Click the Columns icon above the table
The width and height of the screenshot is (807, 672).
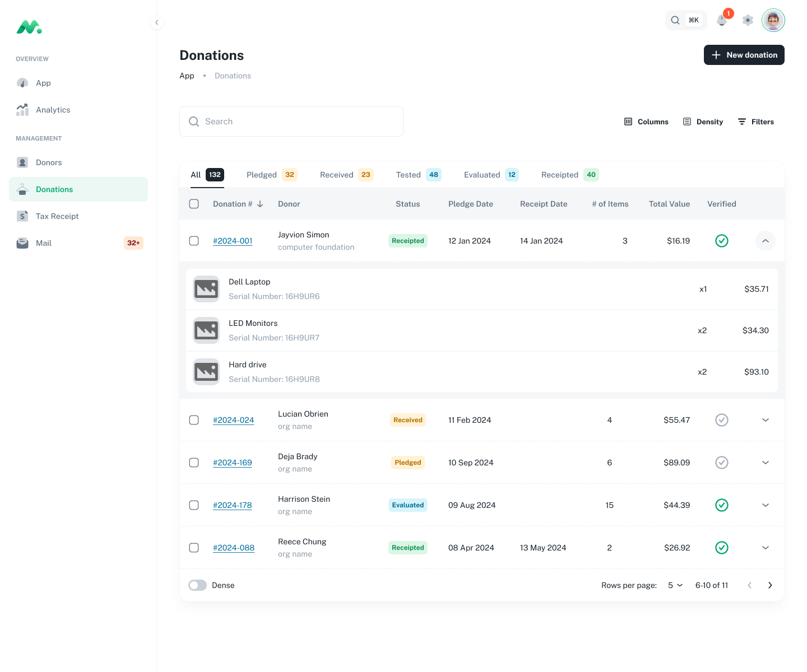628,122
